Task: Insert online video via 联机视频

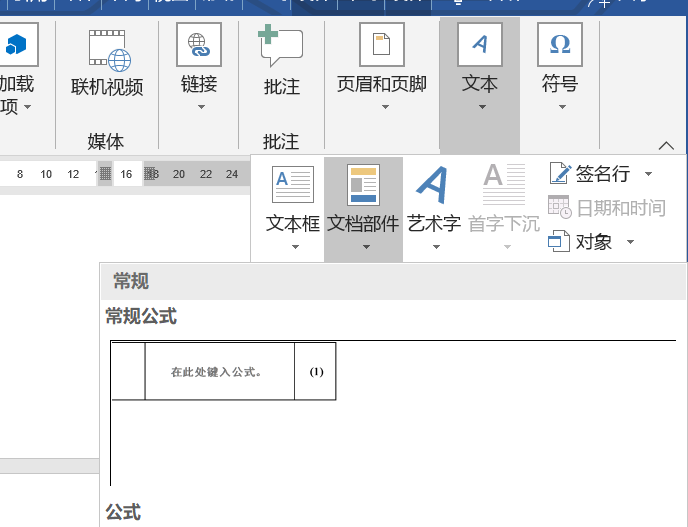Action: (108, 64)
